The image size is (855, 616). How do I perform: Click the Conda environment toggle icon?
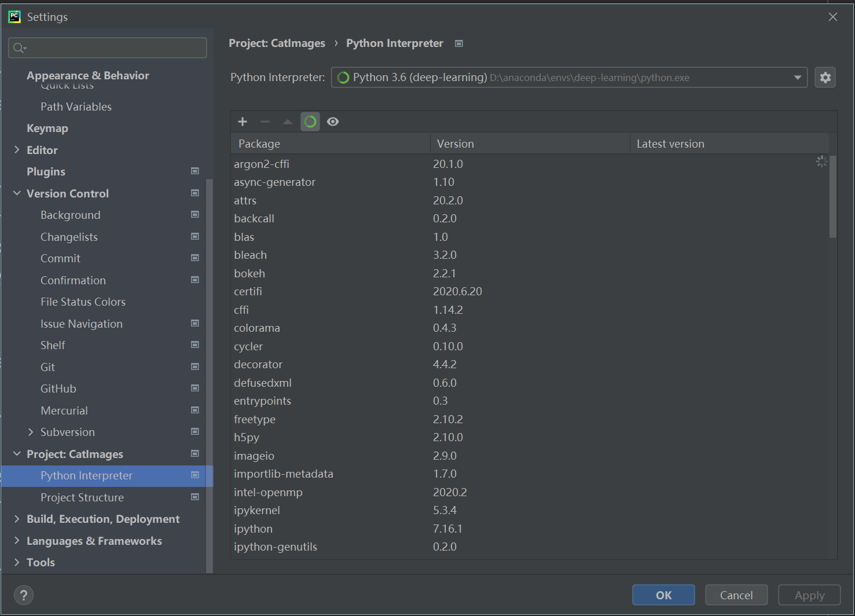pos(310,122)
